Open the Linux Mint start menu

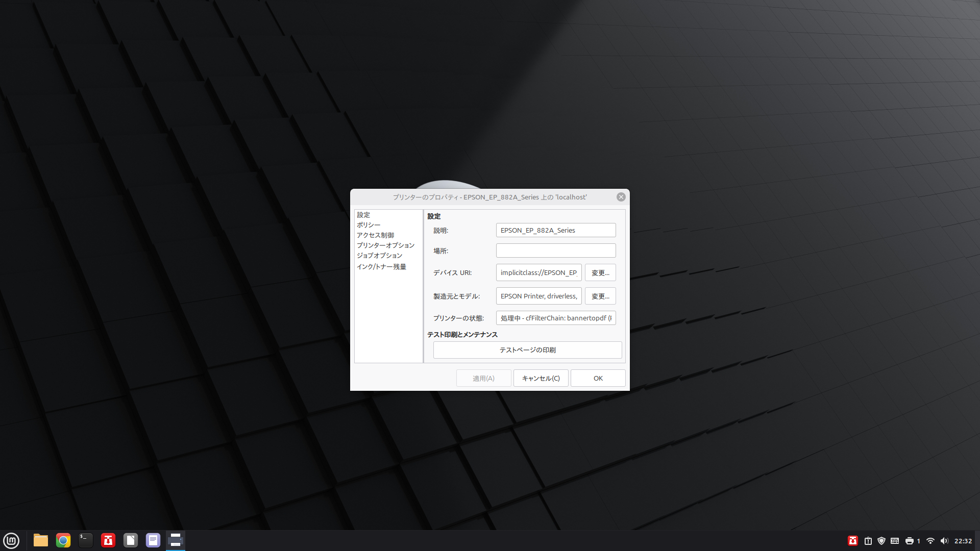(11, 540)
